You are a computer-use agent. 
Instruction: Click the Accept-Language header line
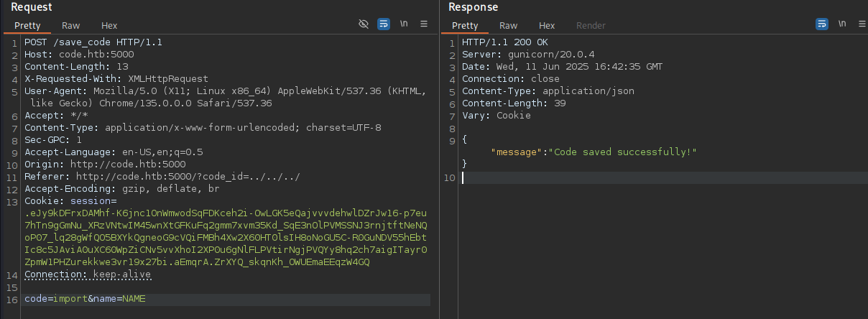point(114,152)
